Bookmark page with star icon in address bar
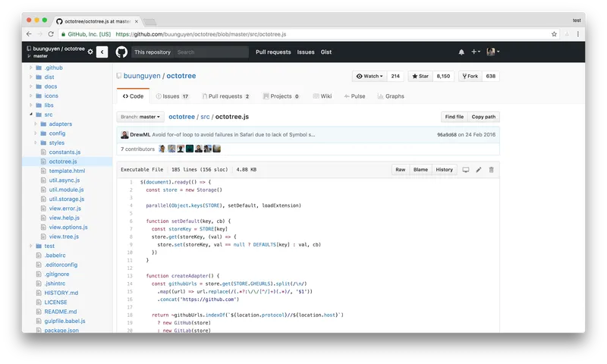The width and height of the screenshot is (607, 364). pyautogui.click(x=554, y=34)
